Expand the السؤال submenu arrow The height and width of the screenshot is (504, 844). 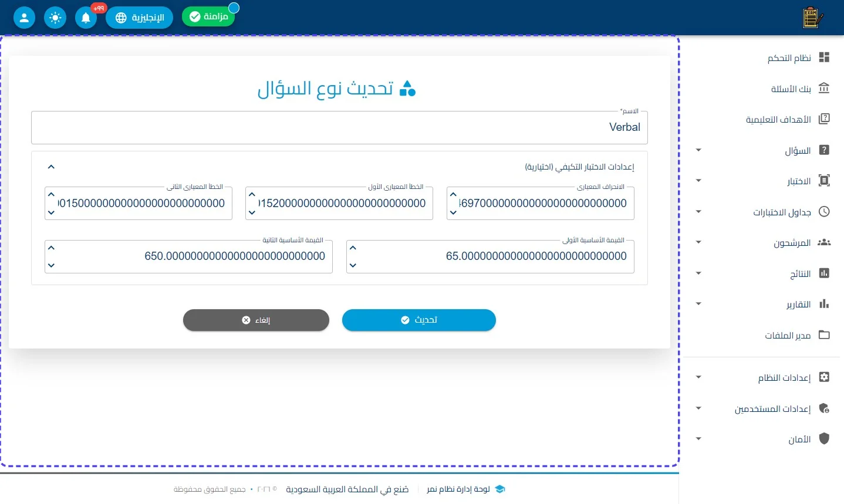698,150
